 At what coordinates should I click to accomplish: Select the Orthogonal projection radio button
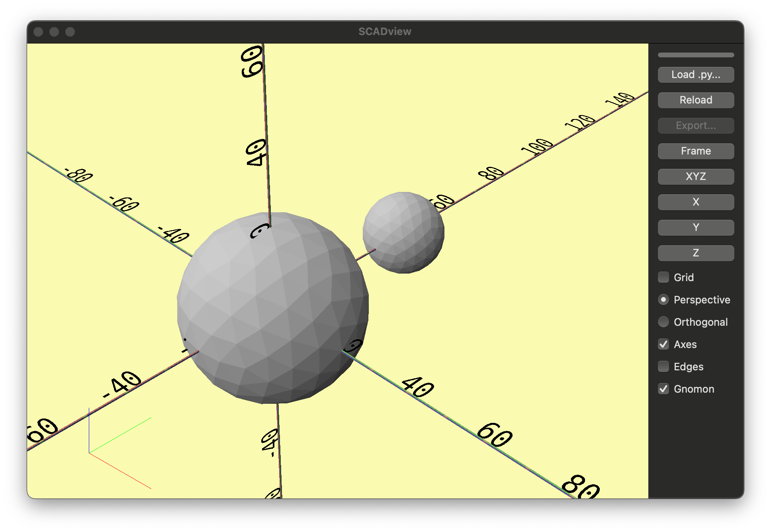663,322
